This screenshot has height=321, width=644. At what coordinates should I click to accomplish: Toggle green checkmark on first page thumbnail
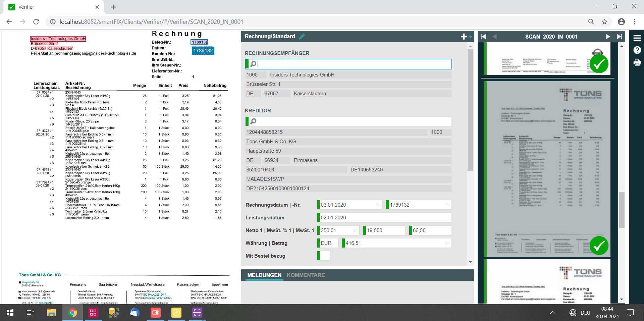click(599, 64)
